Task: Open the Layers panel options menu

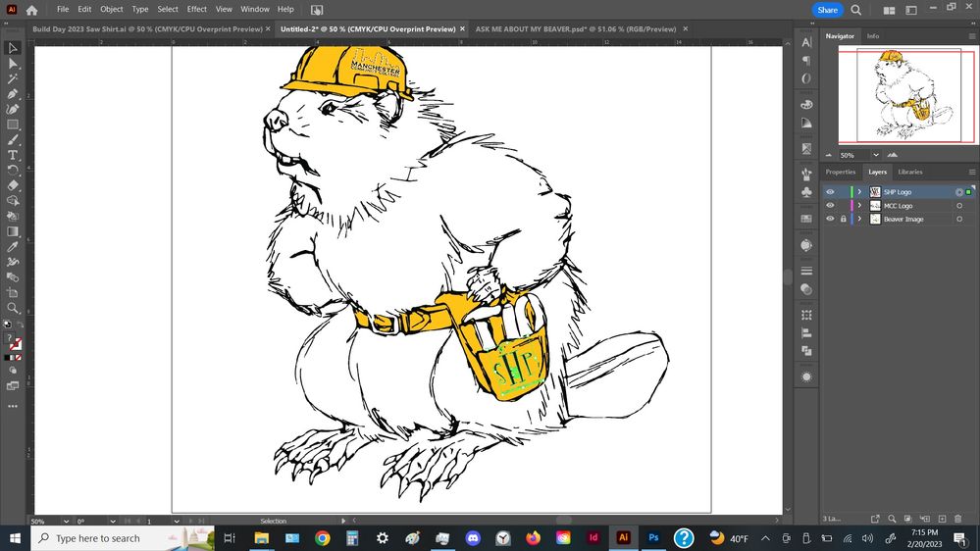Action: [972, 172]
